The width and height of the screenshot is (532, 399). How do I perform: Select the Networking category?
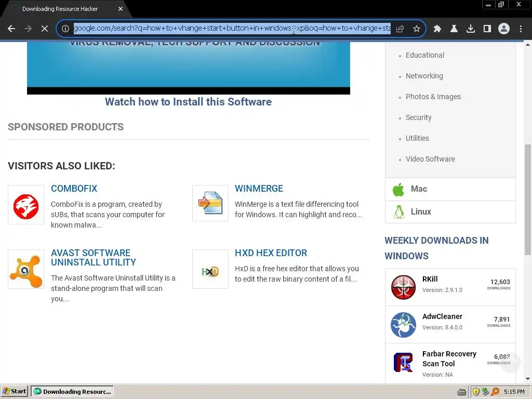[424, 76]
